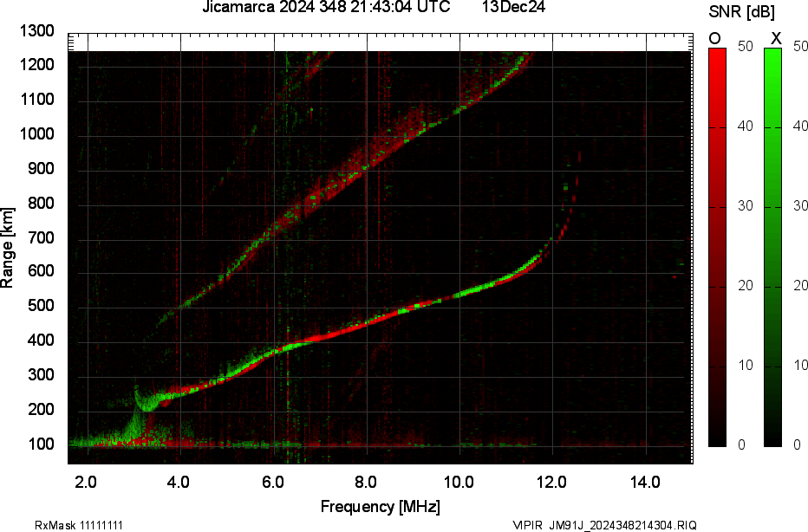Click the 900 tick on the range axis
The height and width of the screenshot is (532, 808).
click(x=41, y=168)
